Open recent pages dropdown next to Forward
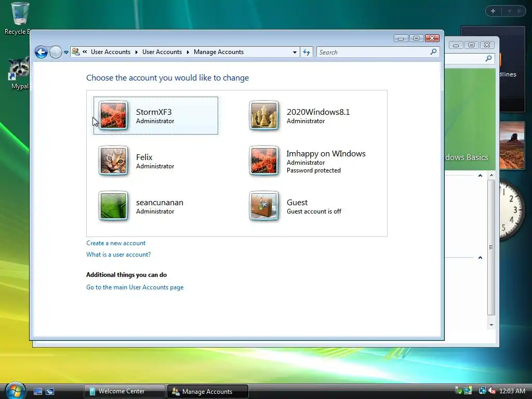This screenshot has height=399, width=532. click(66, 52)
